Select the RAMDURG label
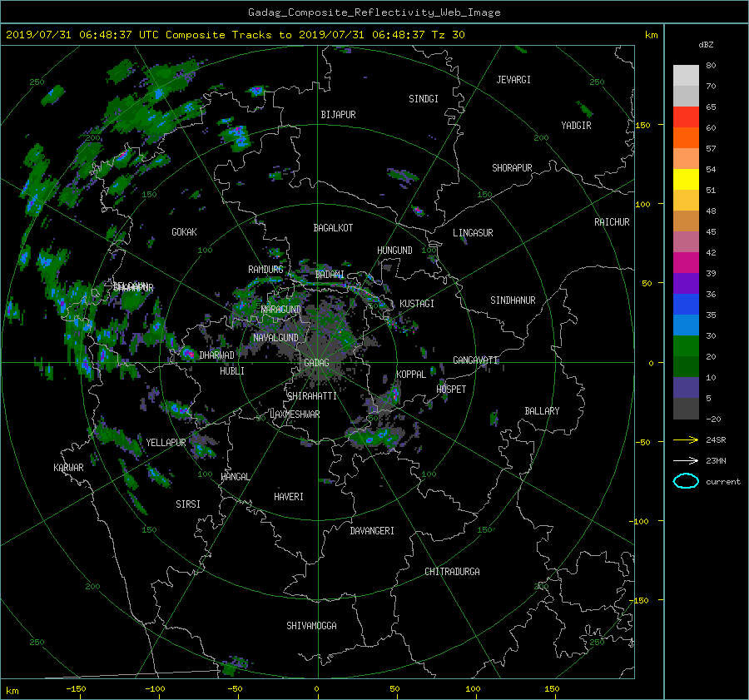The height and width of the screenshot is (700, 749). (x=265, y=270)
